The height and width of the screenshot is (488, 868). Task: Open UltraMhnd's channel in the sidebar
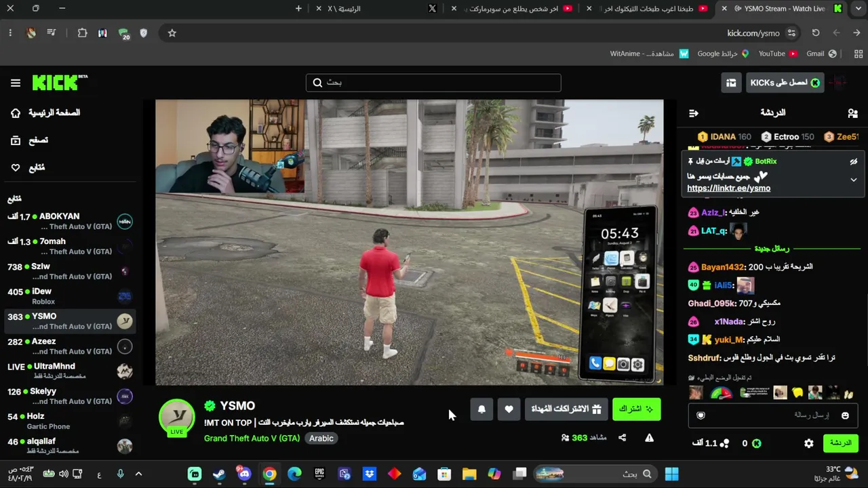pos(70,371)
